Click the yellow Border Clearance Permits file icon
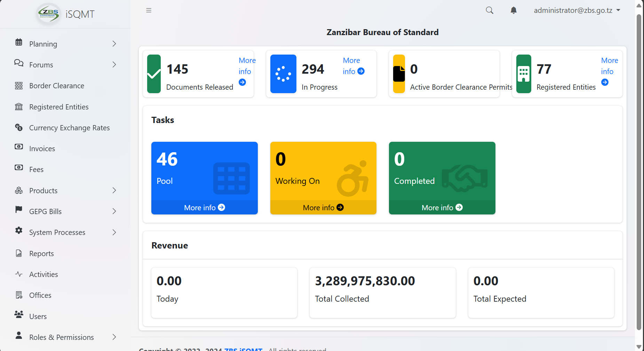Image resolution: width=644 pixels, height=351 pixels. (x=399, y=74)
